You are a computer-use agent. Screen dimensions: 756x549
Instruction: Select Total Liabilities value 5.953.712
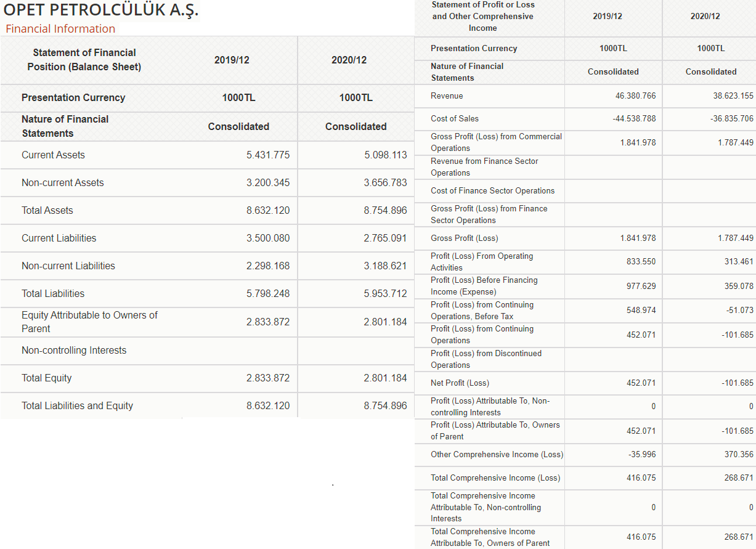(x=385, y=293)
